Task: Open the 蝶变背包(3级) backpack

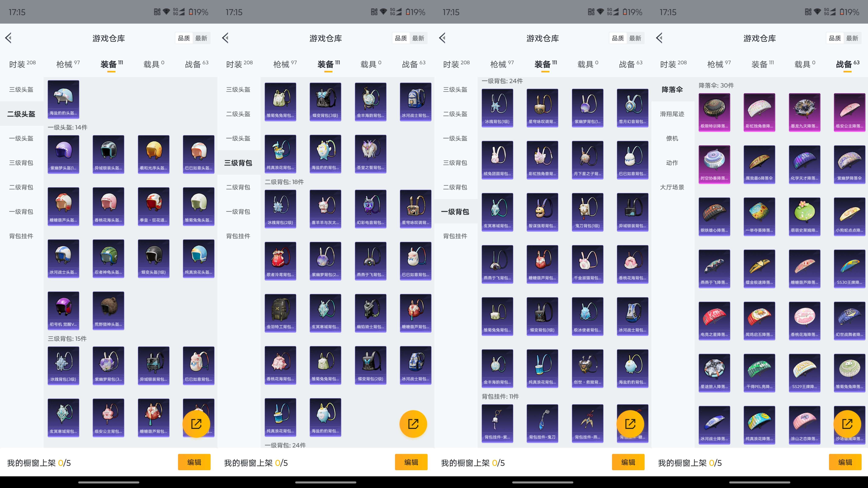Action: tap(325, 102)
